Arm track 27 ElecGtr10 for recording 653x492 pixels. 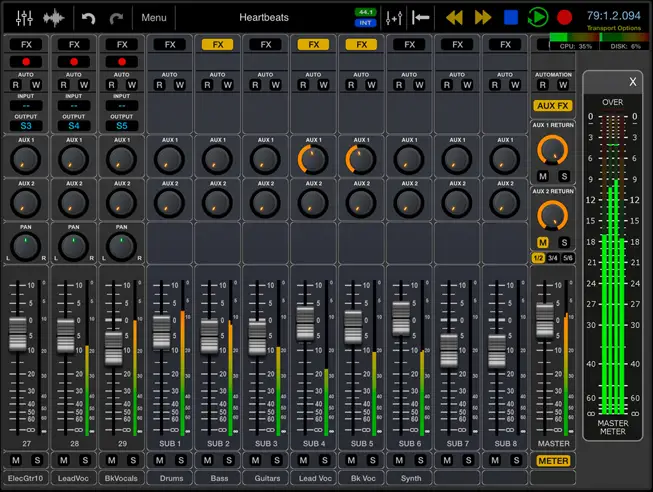tap(26, 62)
